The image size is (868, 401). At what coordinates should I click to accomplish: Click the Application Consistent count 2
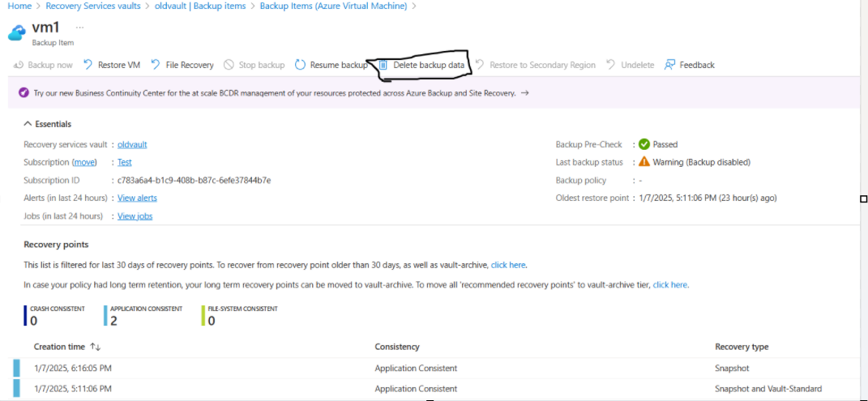[x=114, y=320]
